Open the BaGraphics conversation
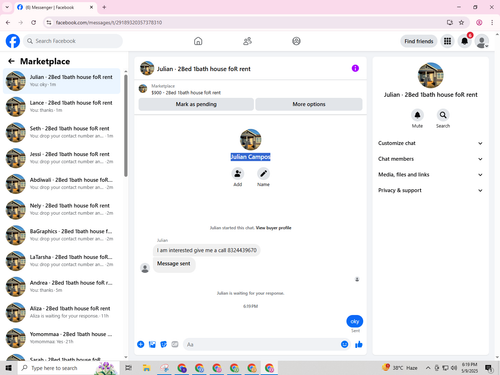 [62, 235]
